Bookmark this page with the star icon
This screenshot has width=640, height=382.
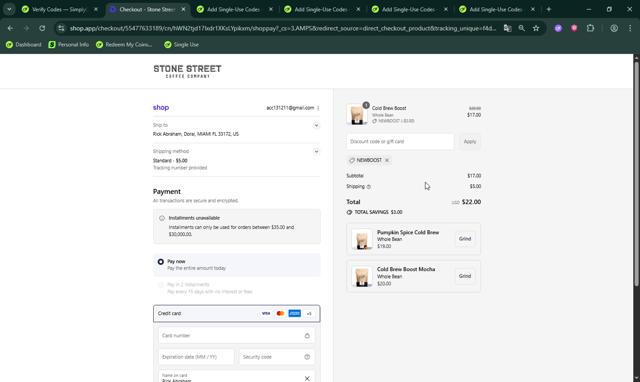(536, 28)
